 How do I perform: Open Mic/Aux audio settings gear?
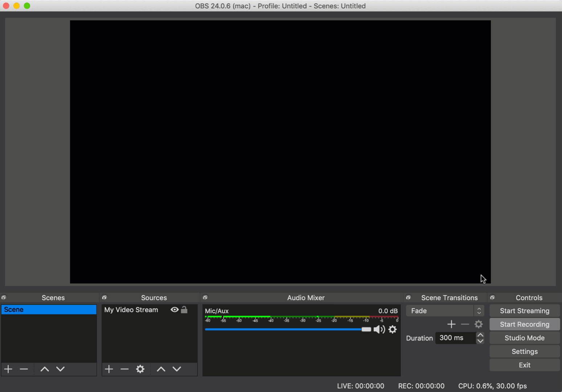coord(393,330)
